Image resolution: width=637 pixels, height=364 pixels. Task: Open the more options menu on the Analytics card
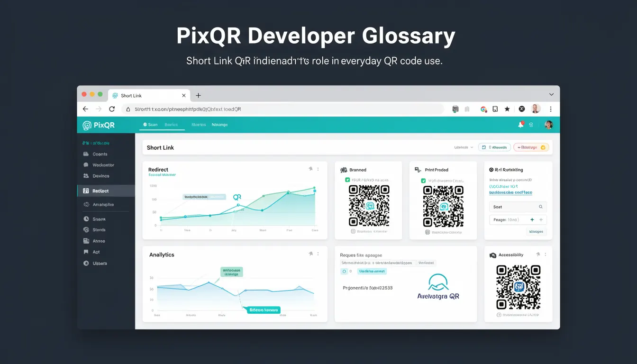point(318,254)
